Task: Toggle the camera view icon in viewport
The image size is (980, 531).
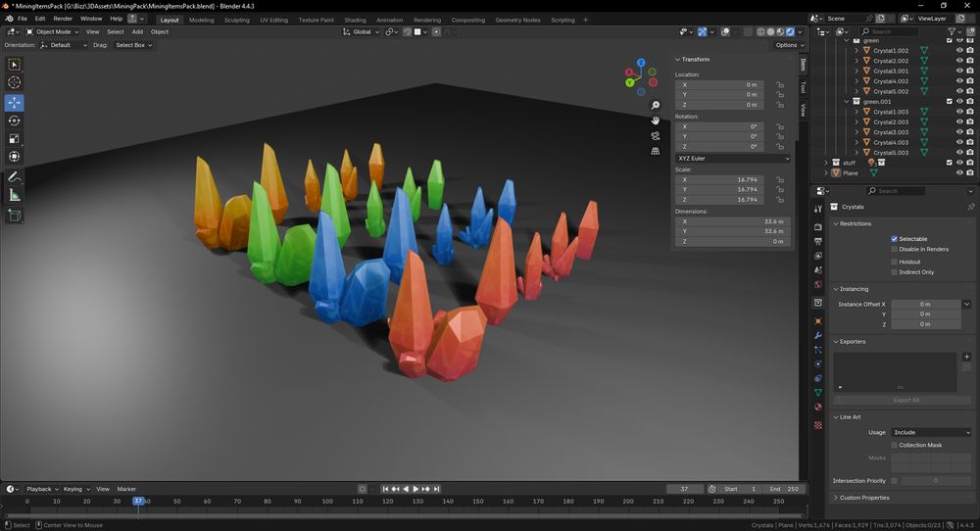Action: tap(656, 135)
